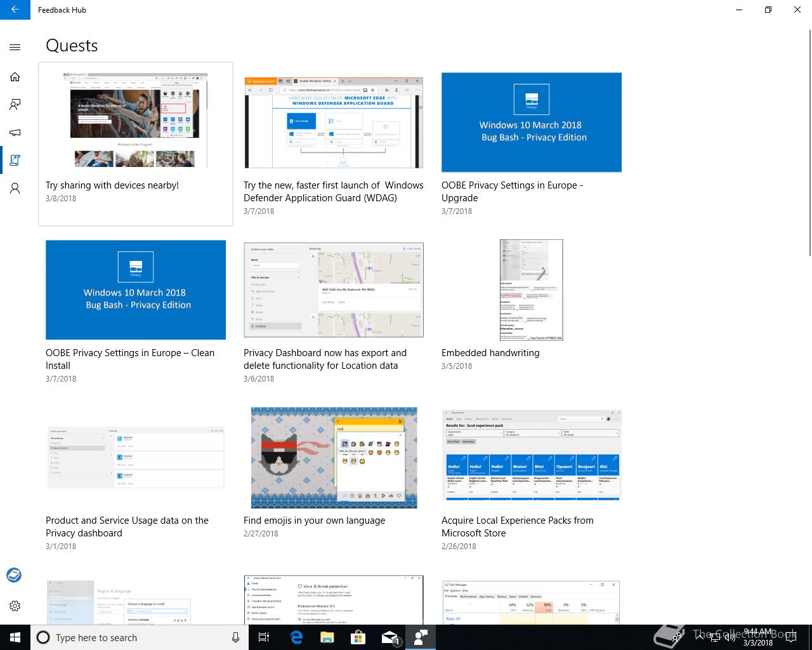Go to the Home page icon

tap(15, 77)
